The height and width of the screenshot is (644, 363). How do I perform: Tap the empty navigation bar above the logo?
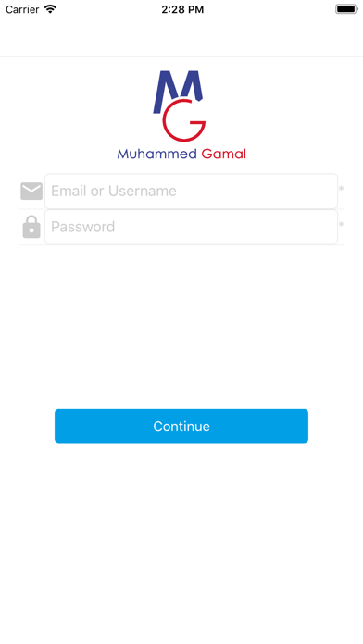181,37
